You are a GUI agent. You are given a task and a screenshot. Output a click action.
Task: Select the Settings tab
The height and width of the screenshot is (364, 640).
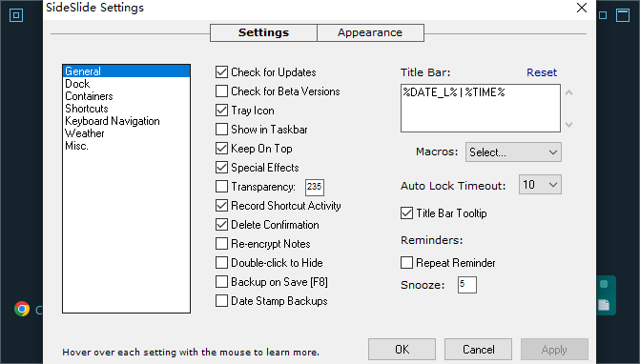click(x=263, y=32)
